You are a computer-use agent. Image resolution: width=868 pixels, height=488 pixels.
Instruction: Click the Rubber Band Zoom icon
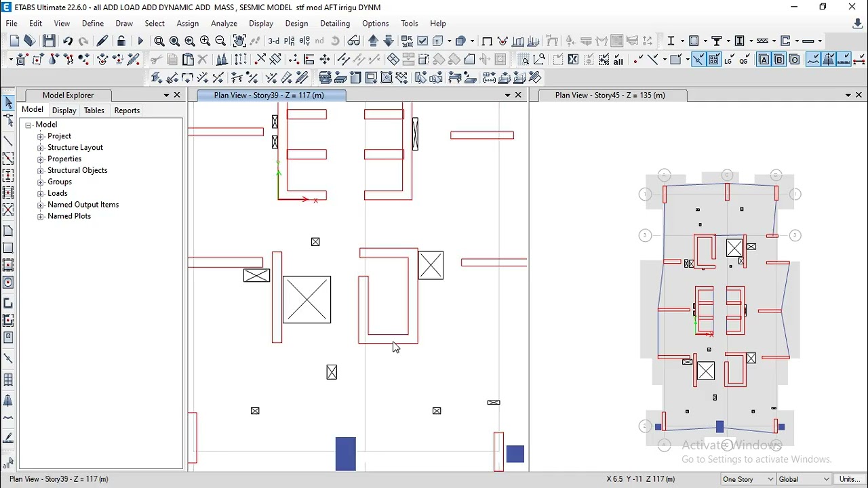(x=159, y=41)
